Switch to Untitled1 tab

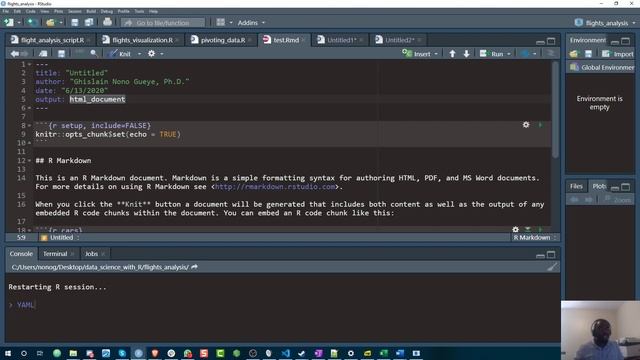pos(342,40)
